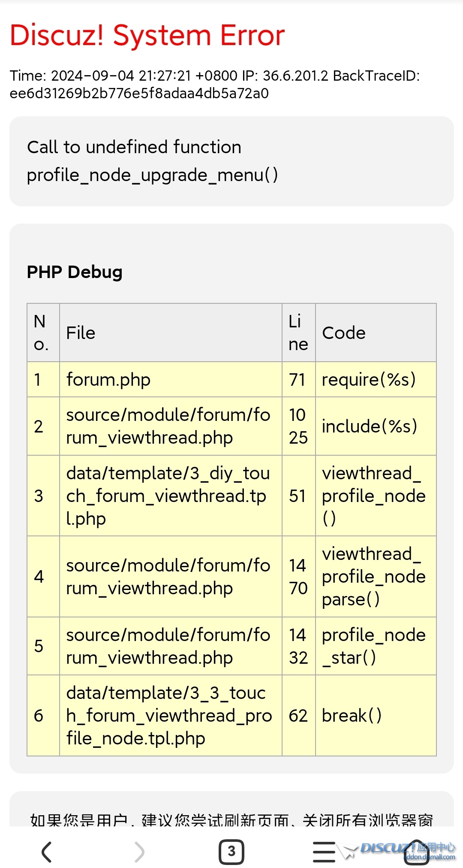The width and height of the screenshot is (463, 868).
Task: Select the BackTraceID hash text
Action: tap(139, 93)
